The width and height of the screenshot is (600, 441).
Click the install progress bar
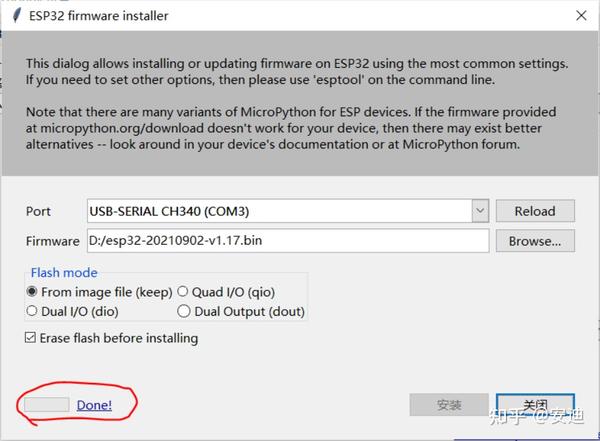pos(47,405)
